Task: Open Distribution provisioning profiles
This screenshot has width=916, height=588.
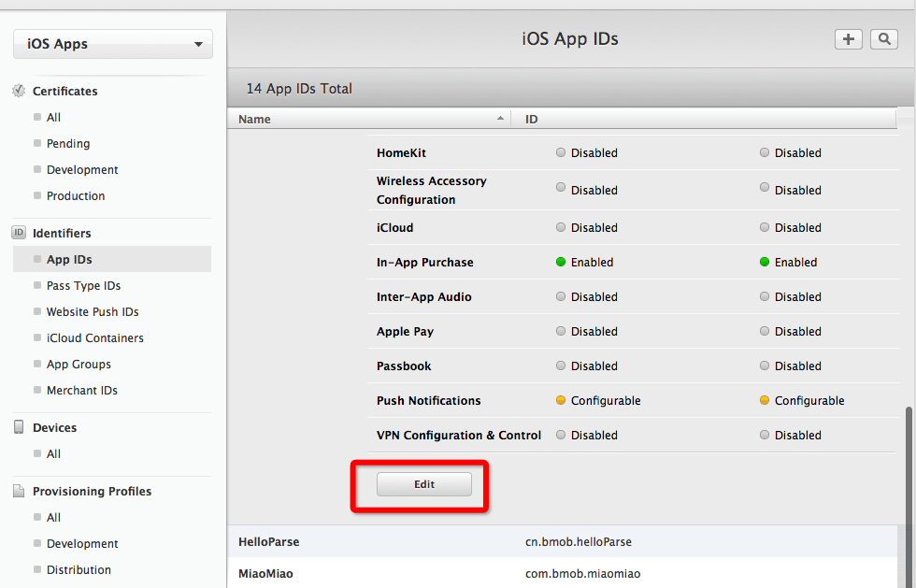Action: [79, 570]
